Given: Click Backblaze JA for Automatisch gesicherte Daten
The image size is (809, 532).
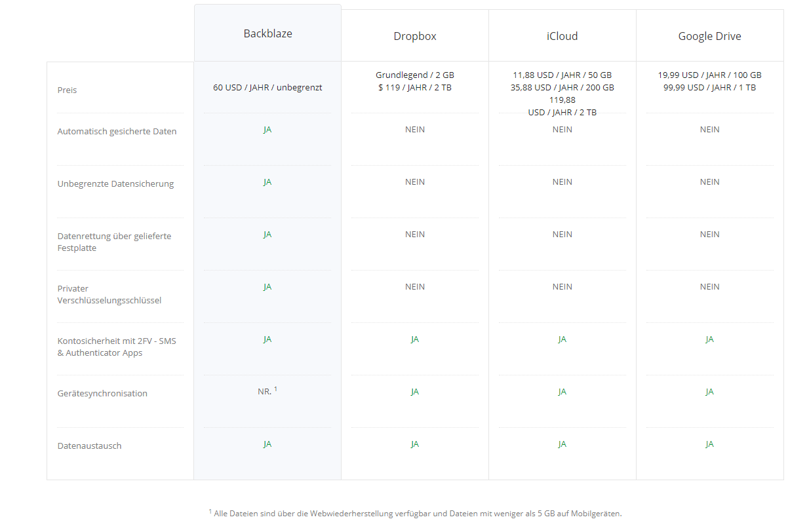Looking at the screenshot, I should point(267,129).
